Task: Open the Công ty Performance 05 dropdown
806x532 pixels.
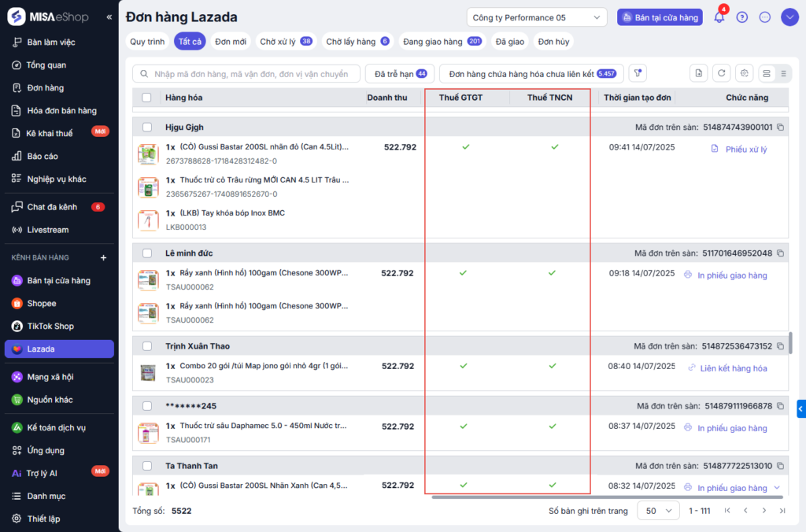Action: pyautogui.click(x=536, y=17)
